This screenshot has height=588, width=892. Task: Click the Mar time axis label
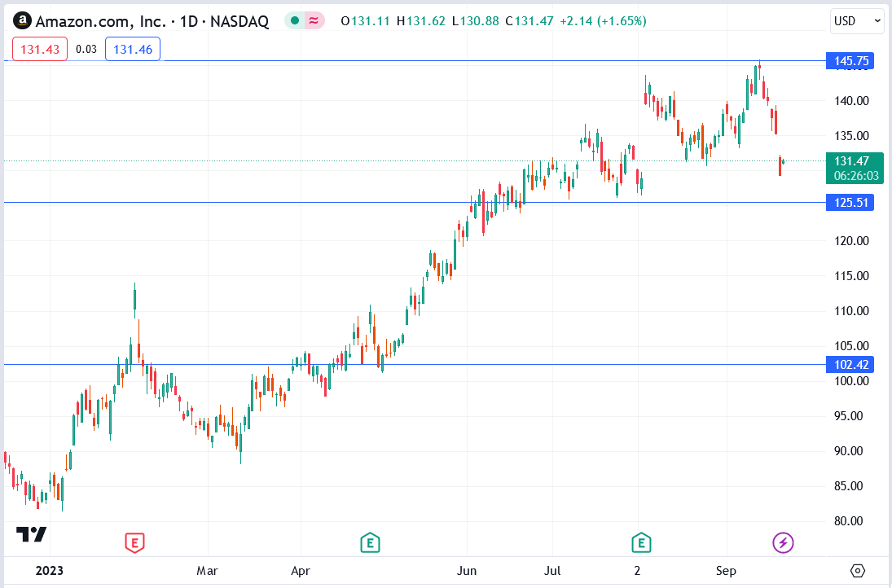point(207,570)
